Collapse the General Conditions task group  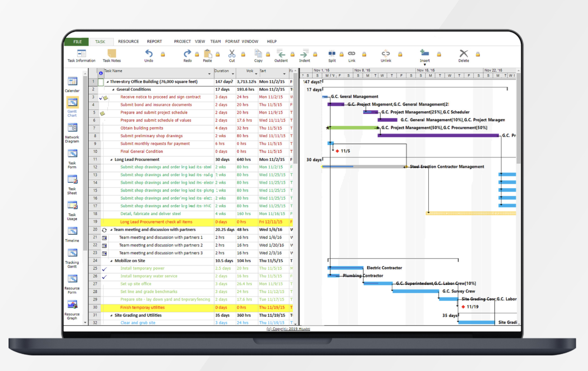pyautogui.click(x=114, y=89)
